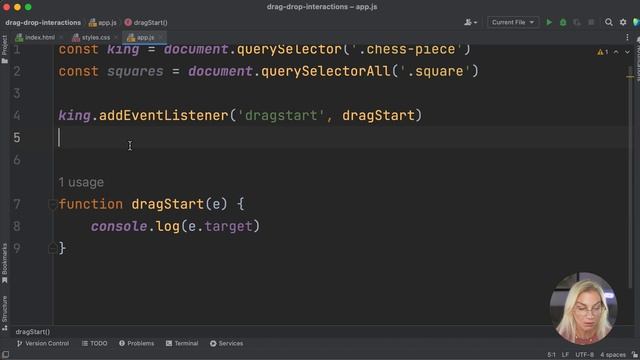
Task: Change UTF-8 file encoding in status bar
Action: 584,355
